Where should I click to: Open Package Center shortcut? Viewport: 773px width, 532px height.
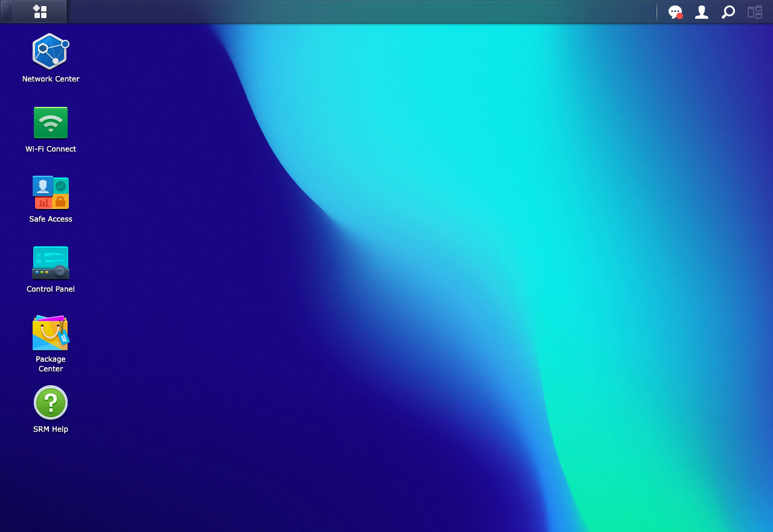51,343
